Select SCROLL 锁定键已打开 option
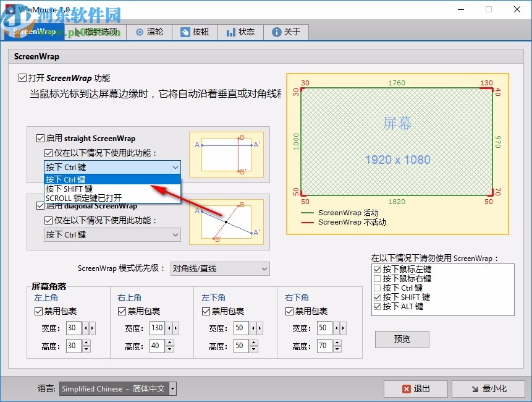 pyautogui.click(x=112, y=198)
